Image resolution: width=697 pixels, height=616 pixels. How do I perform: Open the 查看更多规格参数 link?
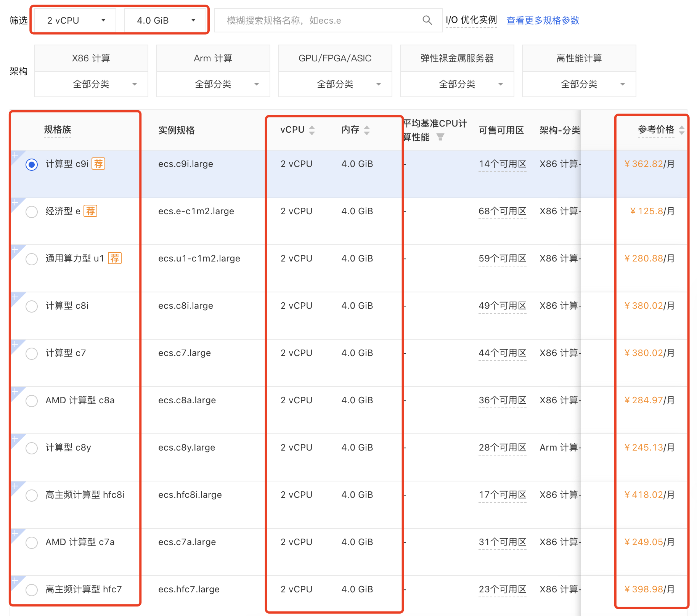pyautogui.click(x=543, y=20)
